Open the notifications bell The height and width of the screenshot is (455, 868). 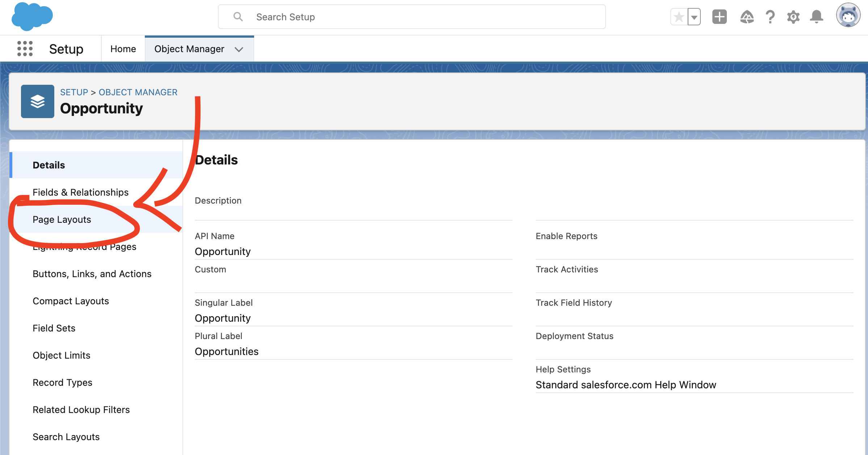point(816,17)
